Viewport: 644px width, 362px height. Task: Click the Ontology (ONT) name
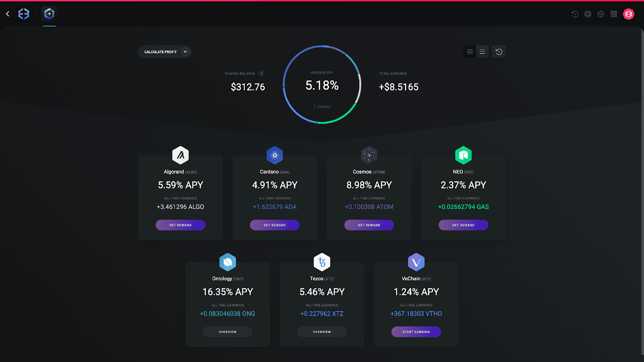228,279
